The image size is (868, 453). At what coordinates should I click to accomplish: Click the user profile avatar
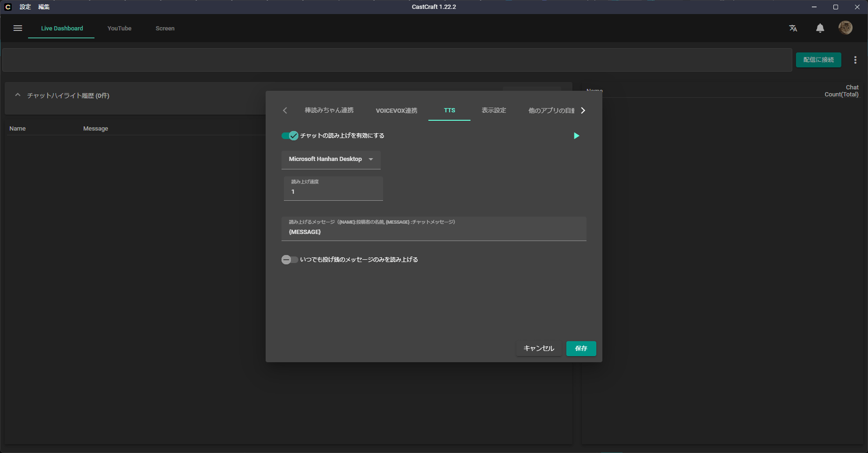click(845, 28)
